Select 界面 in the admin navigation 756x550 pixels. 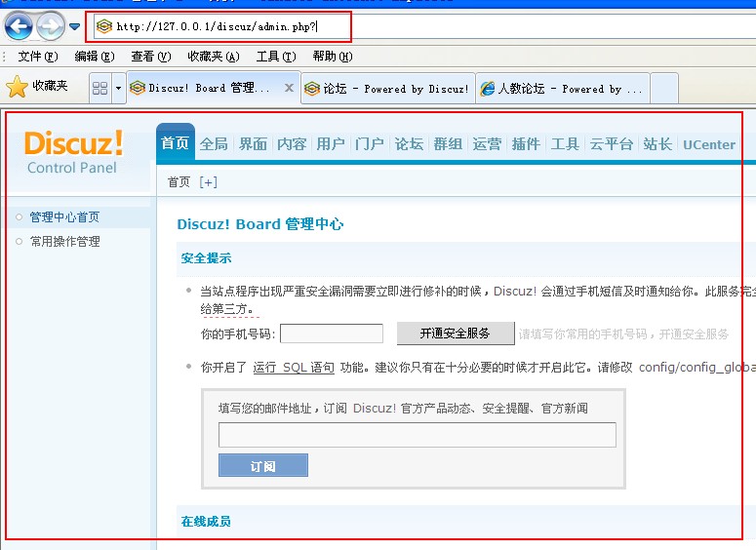pos(253,144)
